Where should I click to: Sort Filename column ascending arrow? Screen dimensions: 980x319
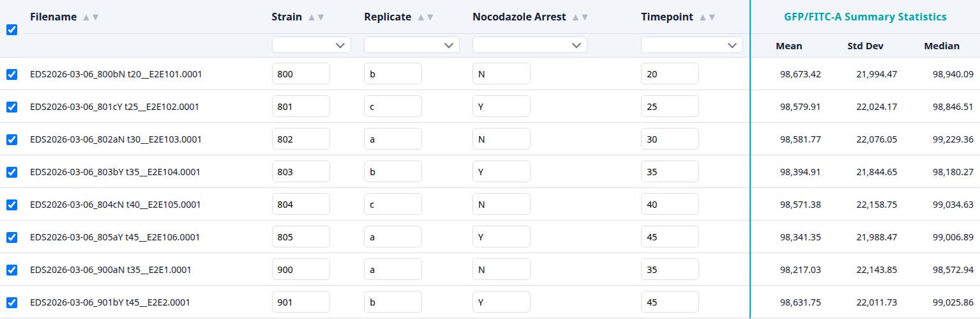[x=86, y=17]
